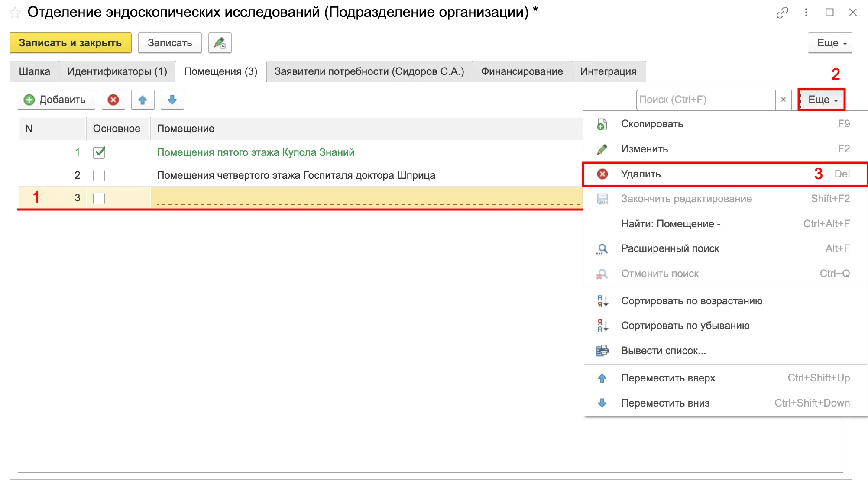This screenshot has width=868, height=484.
Task: Click the favorites star icon next to the title
Action: click(x=15, y=13)
